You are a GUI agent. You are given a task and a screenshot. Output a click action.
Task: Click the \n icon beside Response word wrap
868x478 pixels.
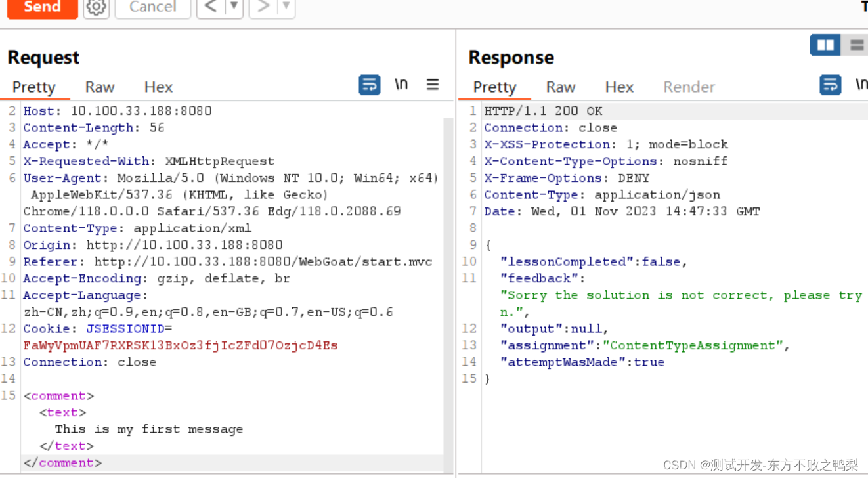pyautogui.click(x=862, y=84)
